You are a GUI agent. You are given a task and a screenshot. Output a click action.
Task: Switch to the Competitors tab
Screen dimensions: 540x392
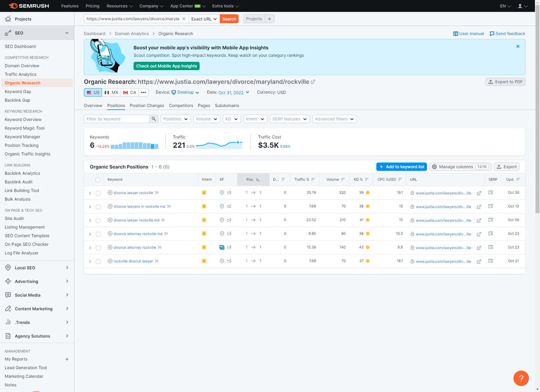[181, 106]
